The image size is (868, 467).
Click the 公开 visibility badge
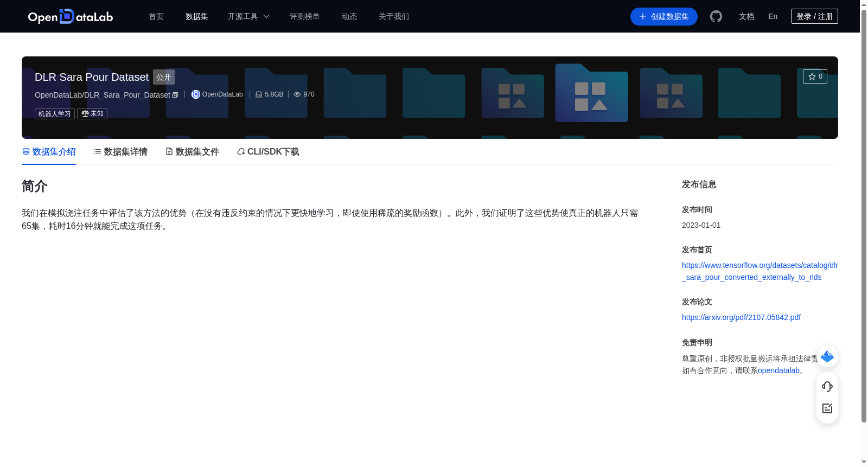point(164,77)
